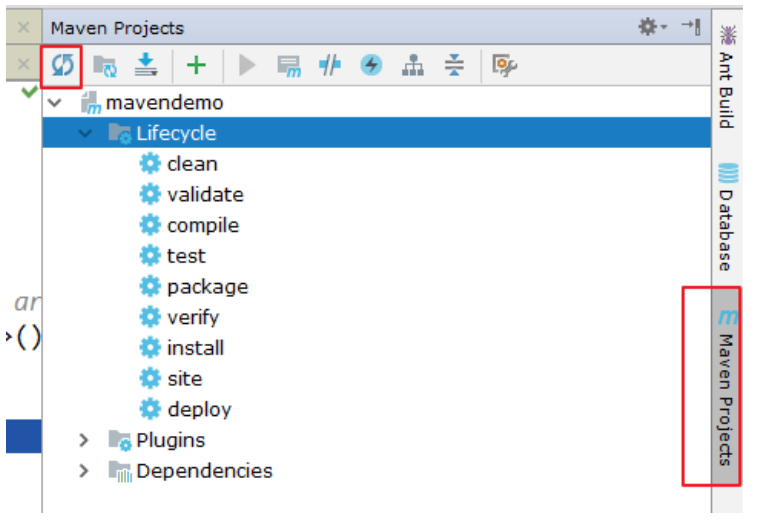This screenshot has width=758, height=524.
Task: Click the Dependencies library icon
Action: click(119, 471)
